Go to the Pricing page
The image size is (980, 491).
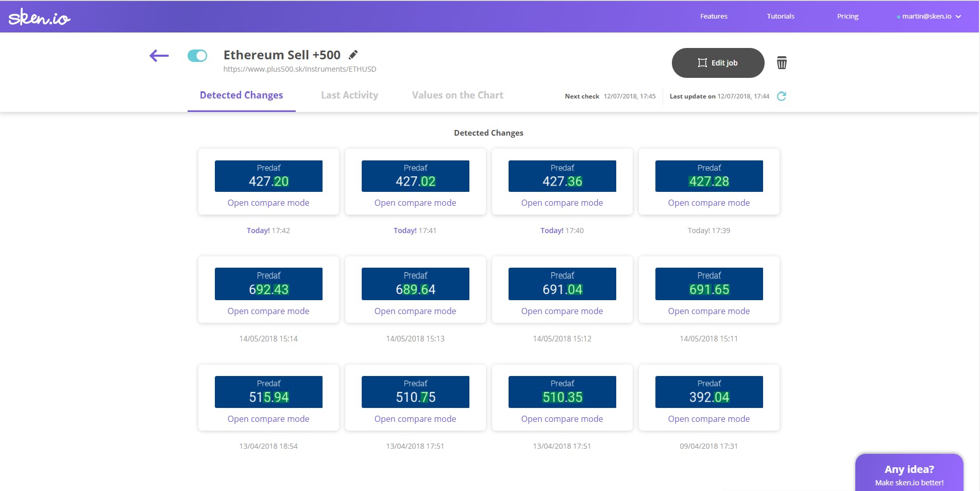tap(848, 17)
